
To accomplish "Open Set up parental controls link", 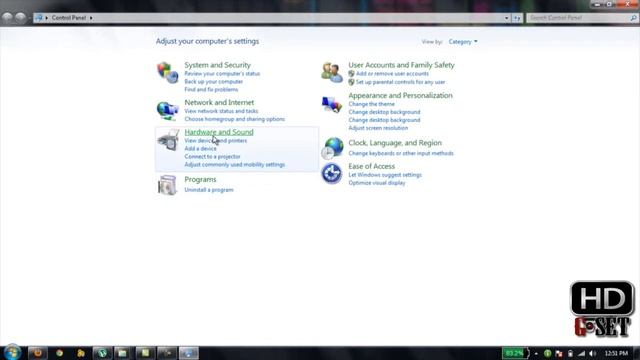I will tap(400, 82).
